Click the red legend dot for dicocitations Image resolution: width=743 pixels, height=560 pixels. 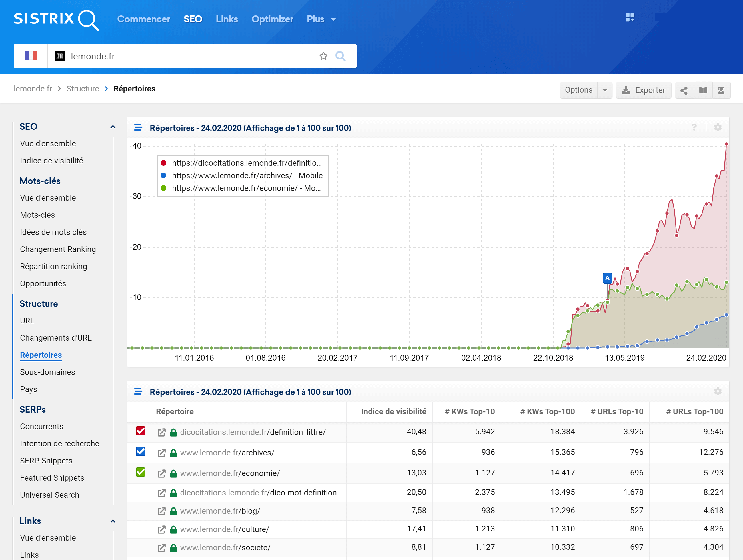point(163,163)
